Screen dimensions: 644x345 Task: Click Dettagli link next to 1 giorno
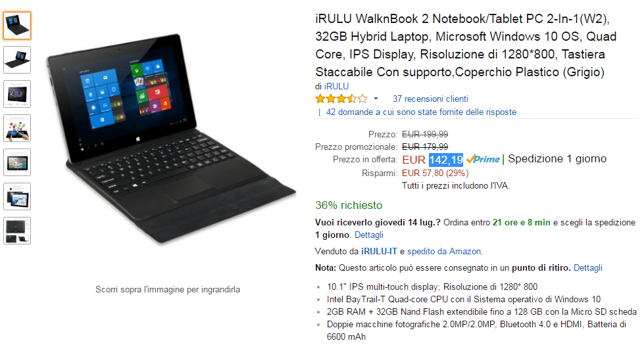(x=369, y=235)
